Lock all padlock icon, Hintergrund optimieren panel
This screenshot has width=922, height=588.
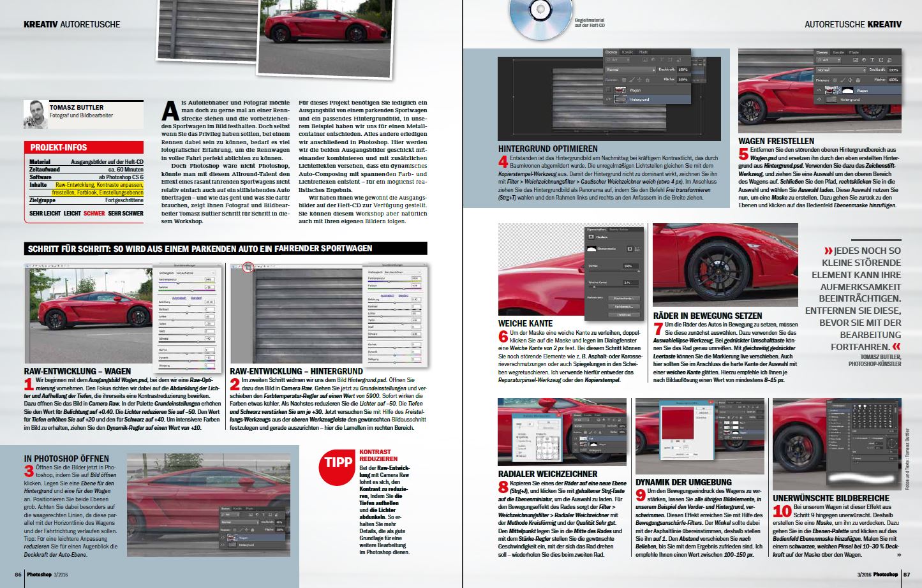(x=648, y=80)
